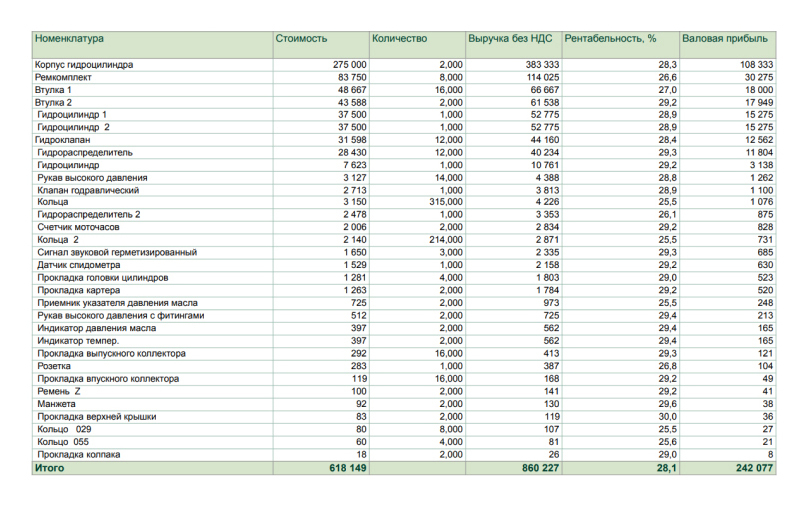Click the total gross profit 242 077
The height and width of the screenshot is (506, 808).
(754, 468)
